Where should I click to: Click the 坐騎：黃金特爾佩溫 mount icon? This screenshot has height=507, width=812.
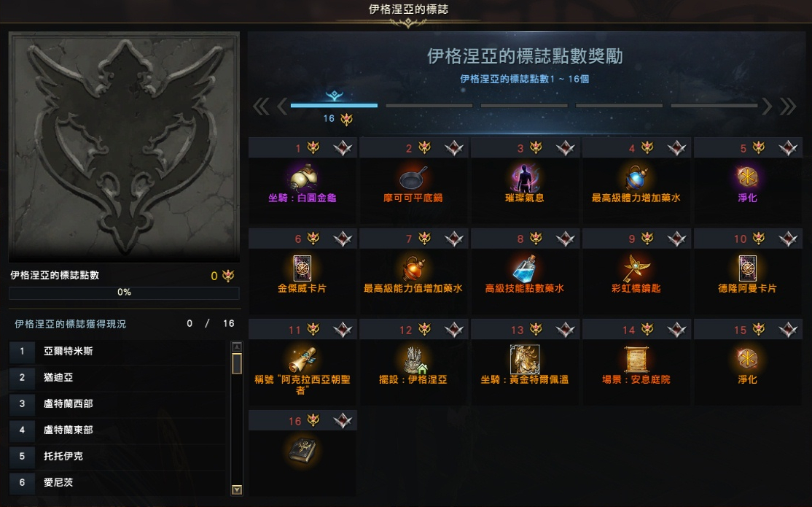pos(525,359)
